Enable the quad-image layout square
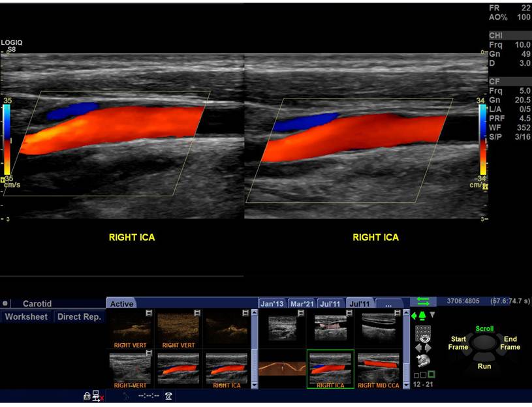This screenshot has height=407, width=532. click(423, 375)
